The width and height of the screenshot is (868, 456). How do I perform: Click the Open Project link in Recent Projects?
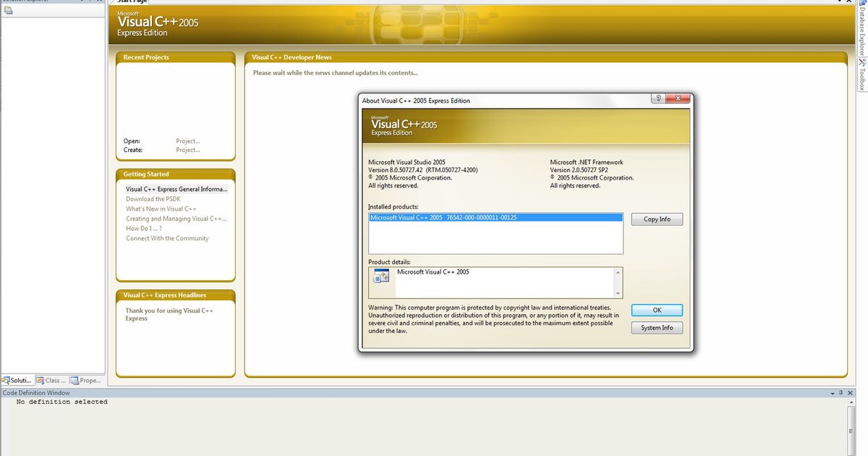tap(187, 141)
